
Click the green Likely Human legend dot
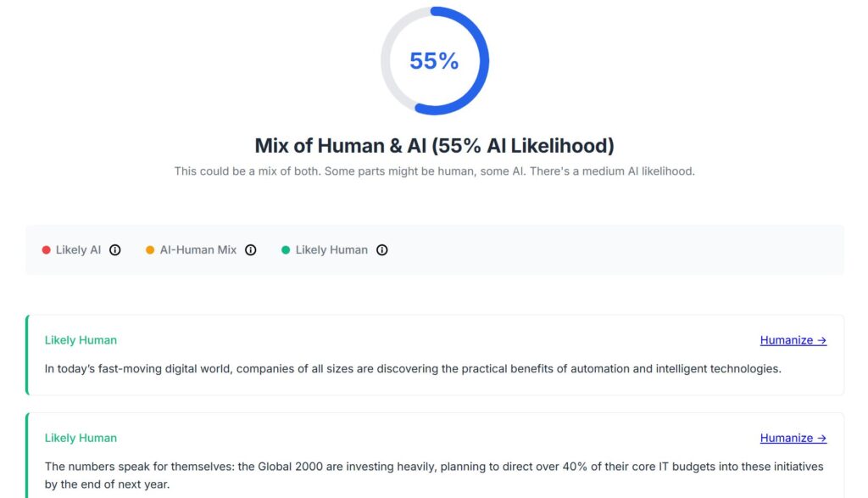pos(286,249)
